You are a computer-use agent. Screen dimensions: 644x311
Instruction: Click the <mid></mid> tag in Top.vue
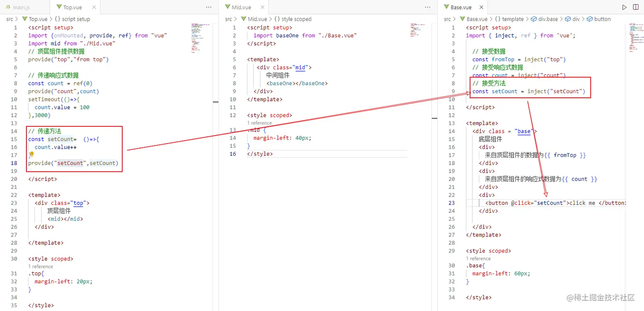pyautogui.click(x=65, y=219)
